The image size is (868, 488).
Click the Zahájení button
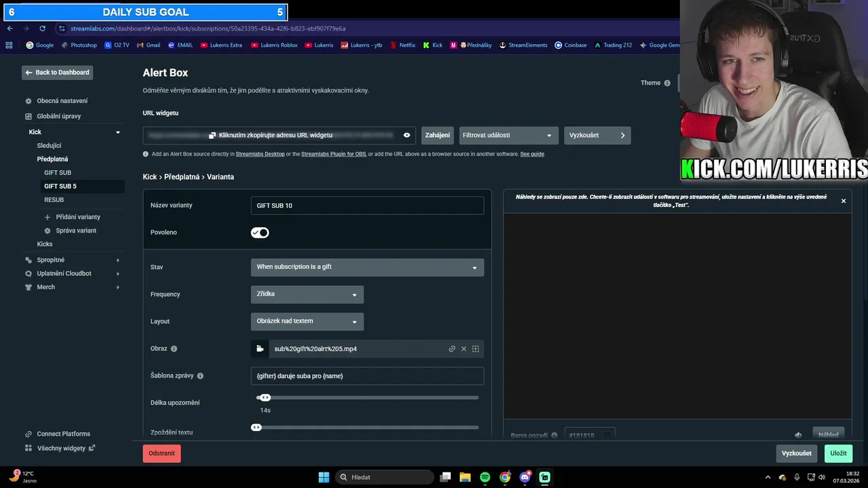click(437, 136)
